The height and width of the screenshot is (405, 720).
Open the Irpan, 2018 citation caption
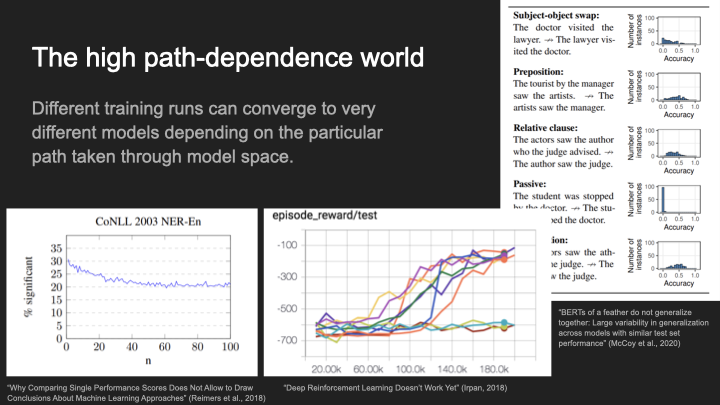coord(386,385)
